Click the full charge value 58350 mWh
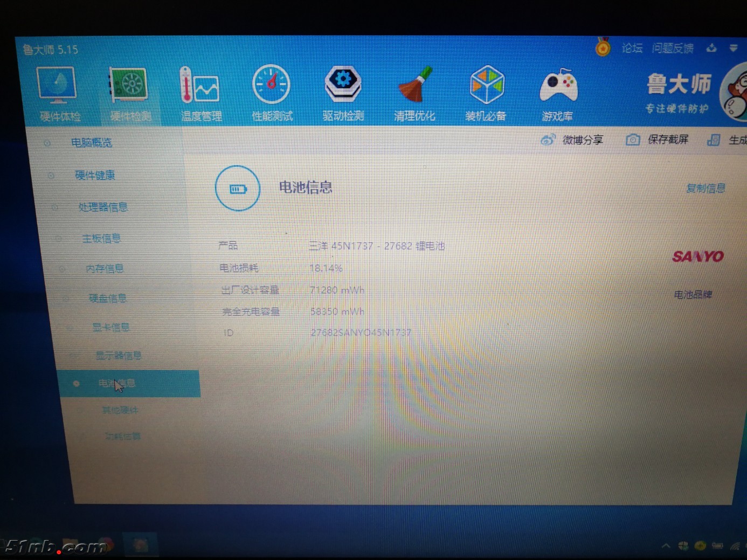The height and width of the screenshot is (560, 747). pos(337,312)
